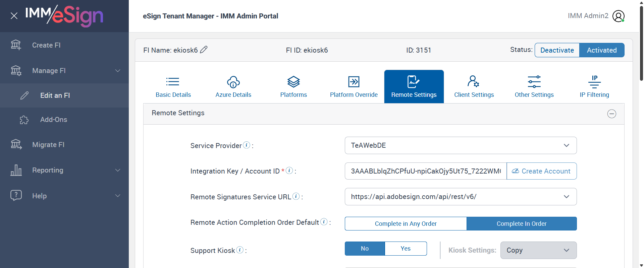The width and height of the screenshot is (644, 268).
Task: Click the Service Provider info icon
Action: click(247, 145)
